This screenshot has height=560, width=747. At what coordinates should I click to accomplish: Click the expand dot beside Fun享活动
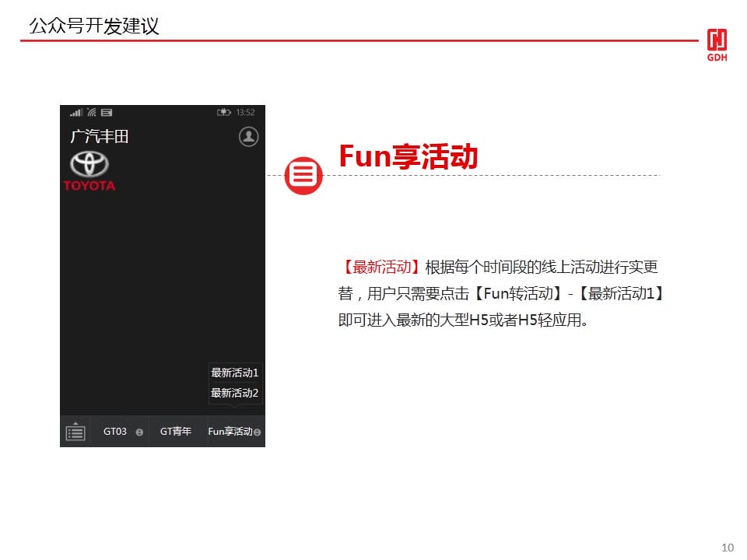(x=258, y=432)
